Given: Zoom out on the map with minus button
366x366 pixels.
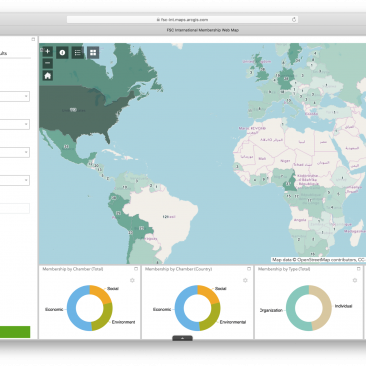Looking at the screenshot, I should pos(48,63).
